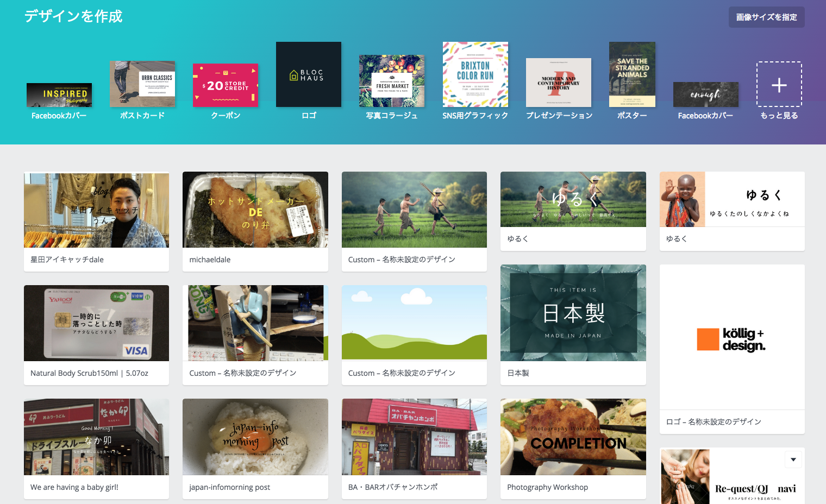Open dropdown arrow on Re-quest/QJ navi design
826x504 pixels.
(x=793, y=459)
